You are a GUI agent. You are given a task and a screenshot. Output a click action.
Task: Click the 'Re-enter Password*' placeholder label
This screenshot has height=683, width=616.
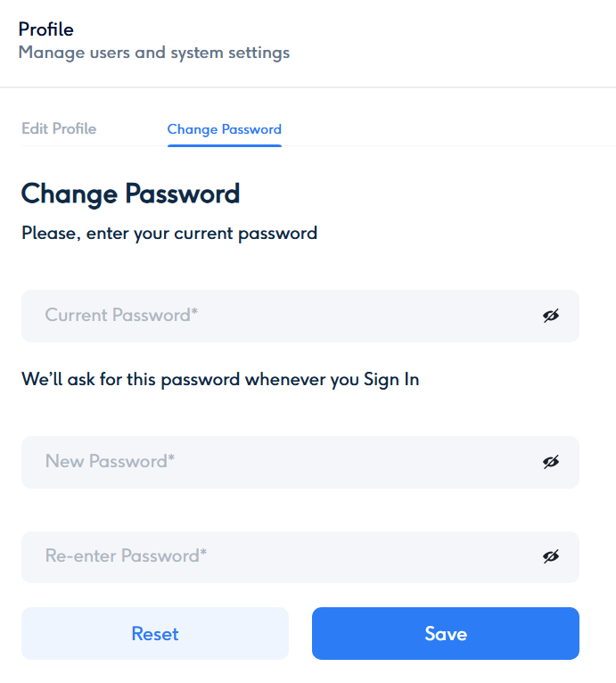[126, 556]
